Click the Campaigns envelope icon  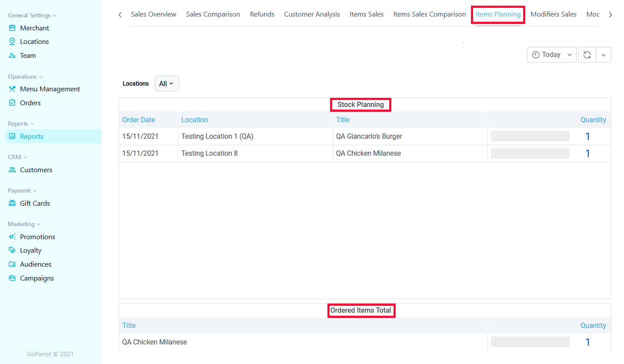click(x=12, y=278)
